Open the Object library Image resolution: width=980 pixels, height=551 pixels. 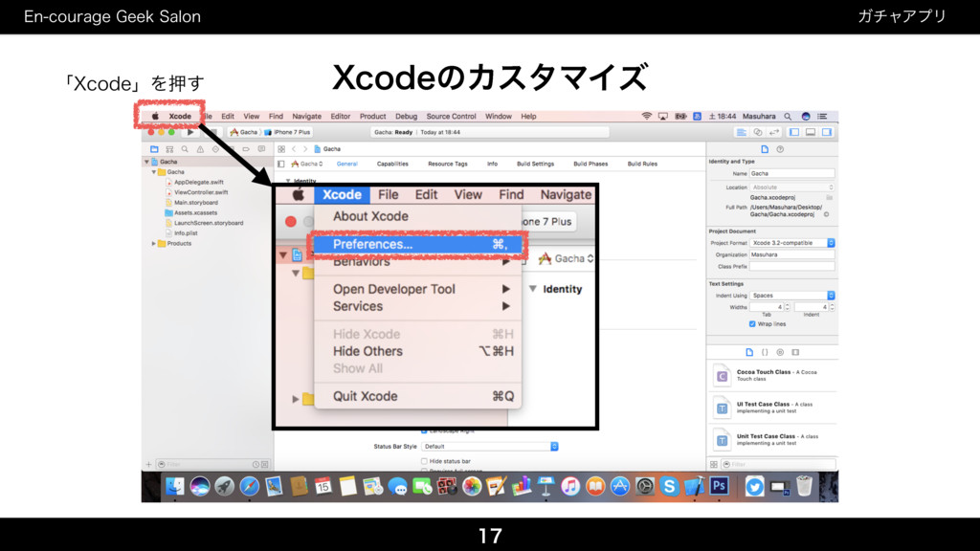pyautogui.click(x=780, y=352)
